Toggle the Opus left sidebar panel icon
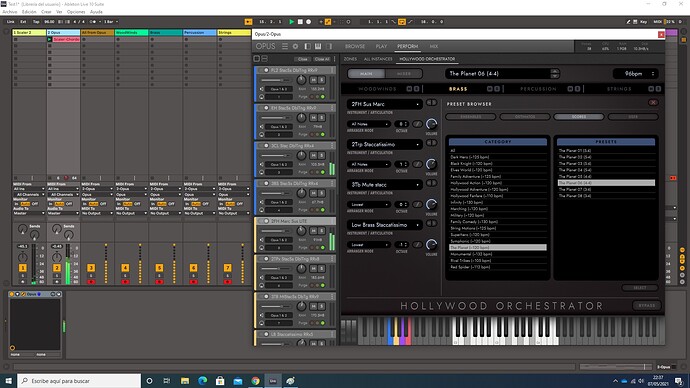 (308, 46)
